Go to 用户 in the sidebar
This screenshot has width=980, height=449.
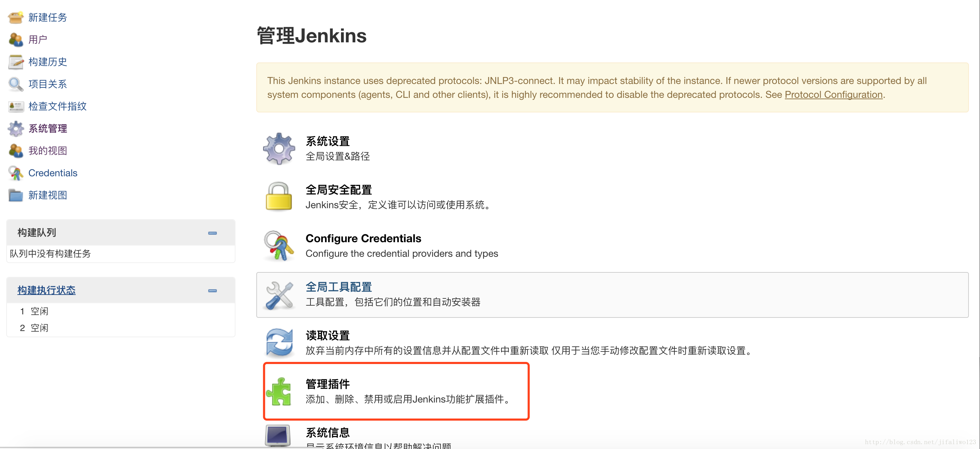coord(38,40)
